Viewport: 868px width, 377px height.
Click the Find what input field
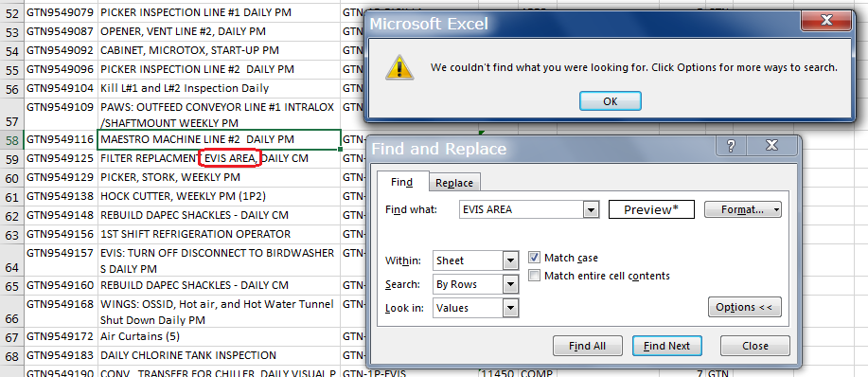tap(522, 210)
